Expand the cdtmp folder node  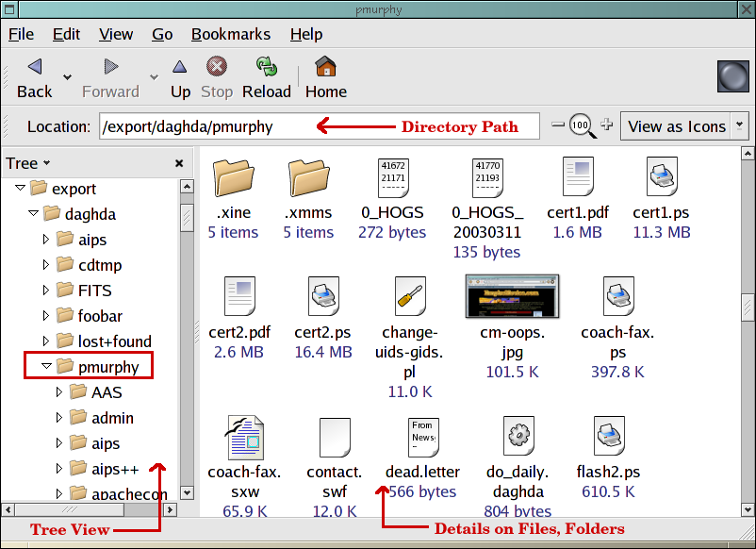pyautogui.click(x=46, y=264)
